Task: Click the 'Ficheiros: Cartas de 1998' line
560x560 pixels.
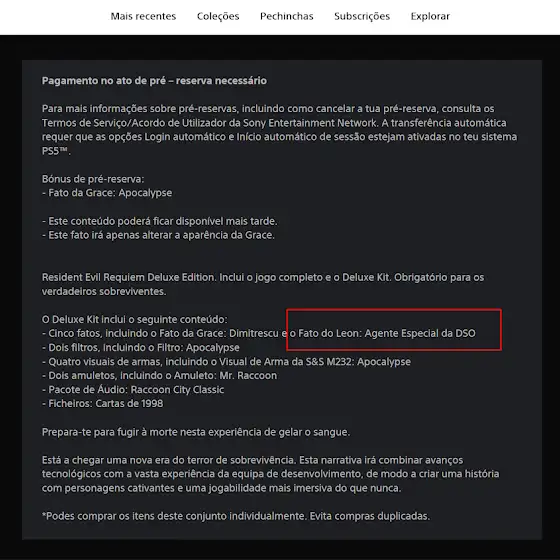Action: [102, 404]
